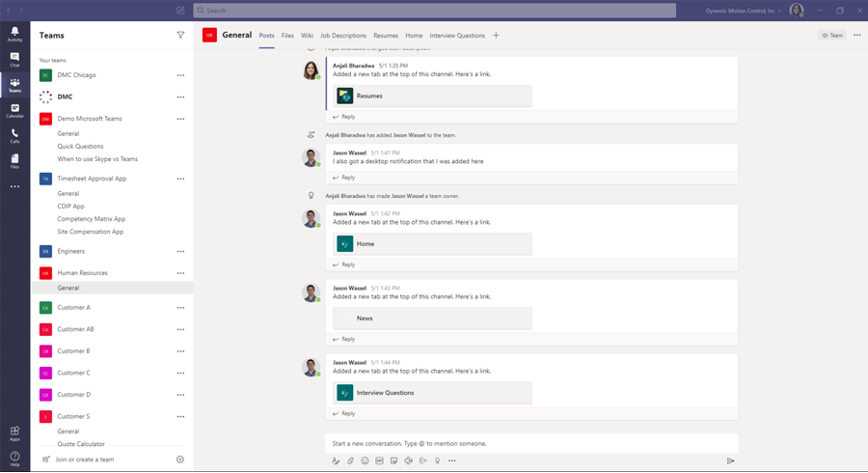The image size is (868, 473).
Task: Open the Emoji picker
Action: [365, 460]
